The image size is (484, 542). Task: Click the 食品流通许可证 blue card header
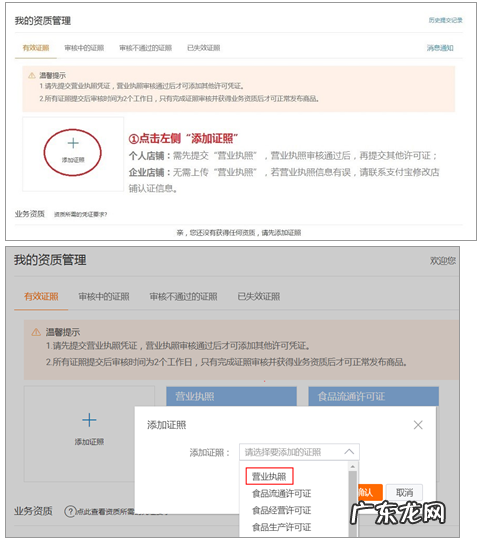[373, 396]
